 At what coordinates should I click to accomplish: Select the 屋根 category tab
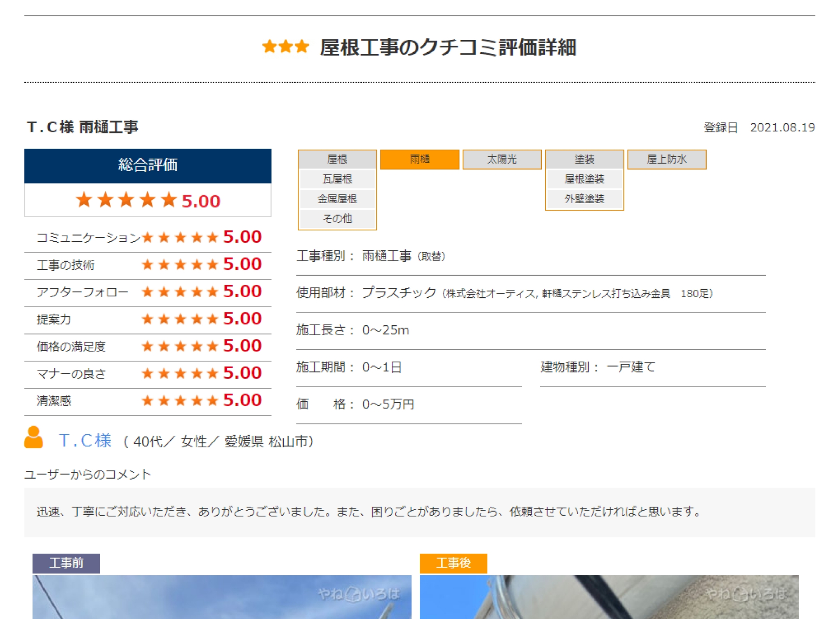337,159
